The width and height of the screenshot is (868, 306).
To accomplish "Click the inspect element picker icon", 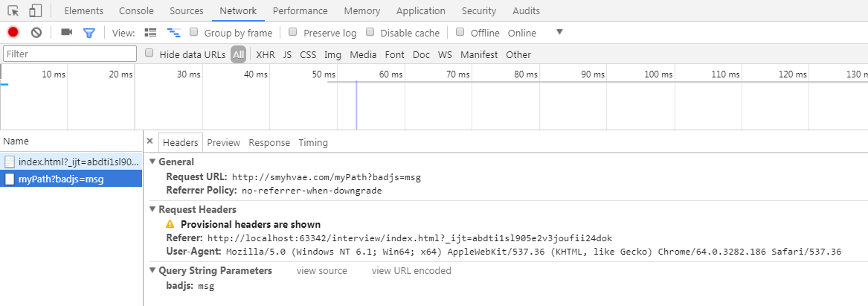I will tap(13, 11).
